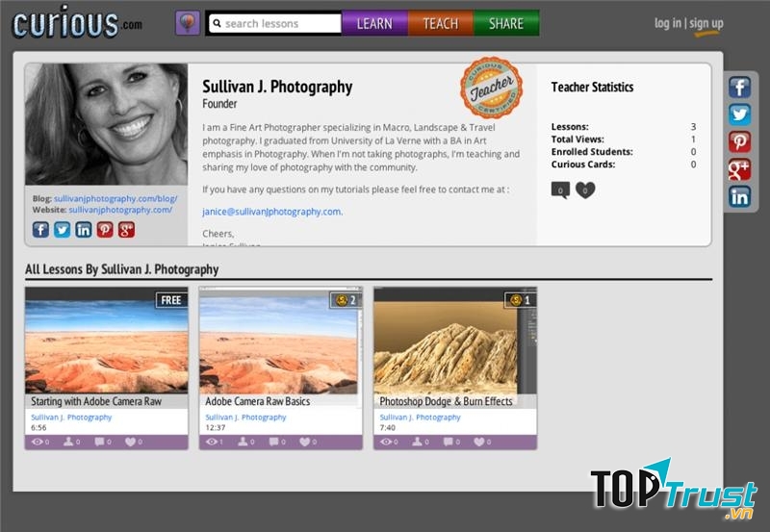Open the TEACH tab

pos(441,23)
